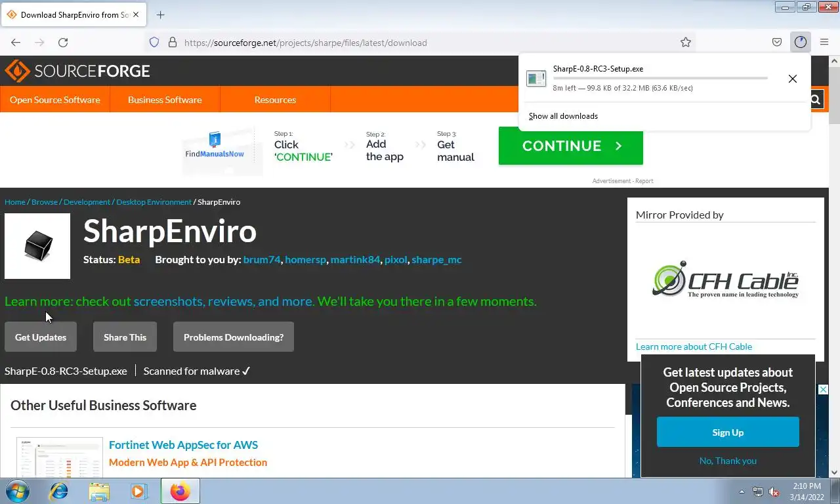
Task: Toggle the Firefox downloads panel button
Action: point(800,43)
